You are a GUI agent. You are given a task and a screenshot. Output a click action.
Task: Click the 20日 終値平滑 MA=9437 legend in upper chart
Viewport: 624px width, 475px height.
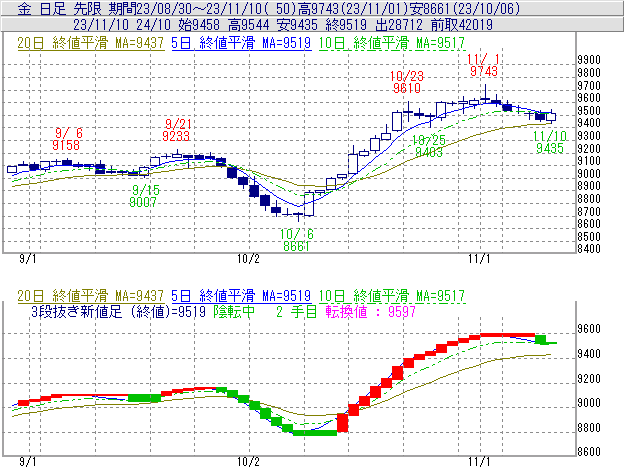click(x=91, y=43)
